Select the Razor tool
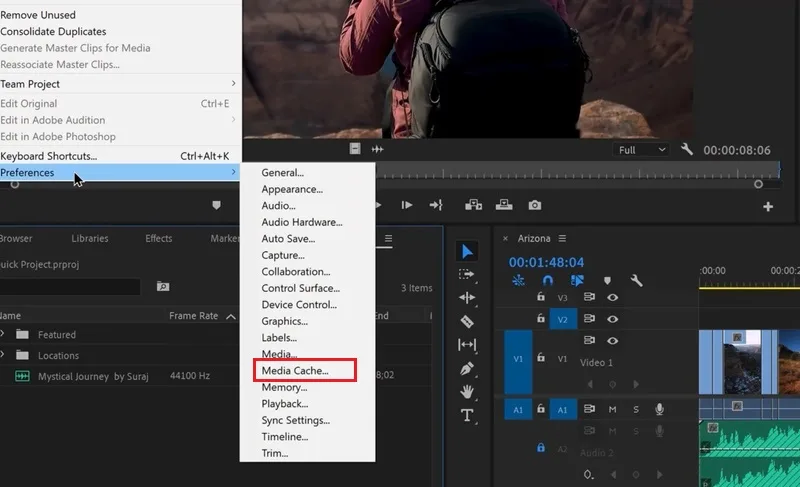800x487 pixels. [x=467, y=322]
